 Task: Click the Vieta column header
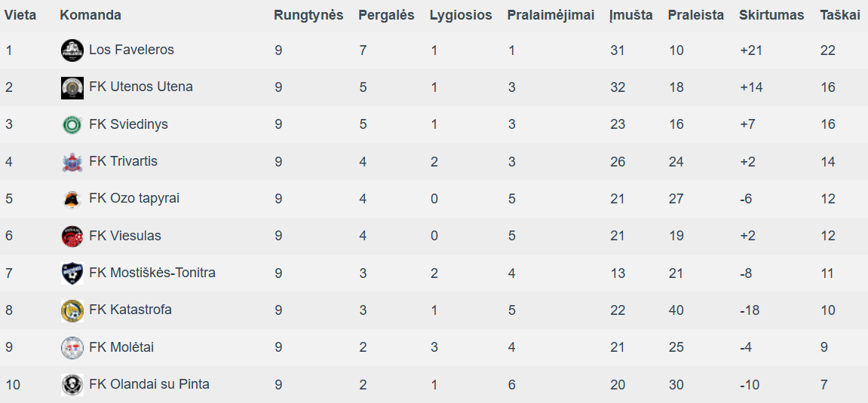click(20, 15)
